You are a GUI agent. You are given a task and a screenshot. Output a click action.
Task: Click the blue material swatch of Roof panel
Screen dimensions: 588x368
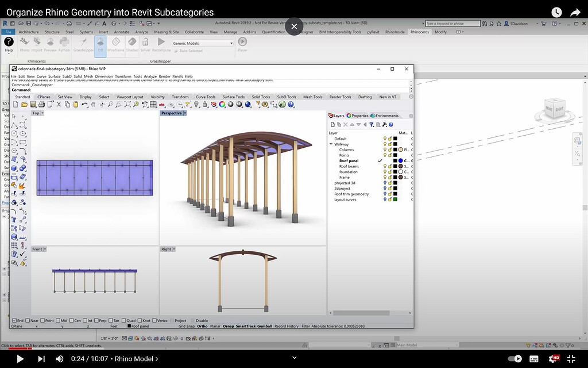(401, 160)
